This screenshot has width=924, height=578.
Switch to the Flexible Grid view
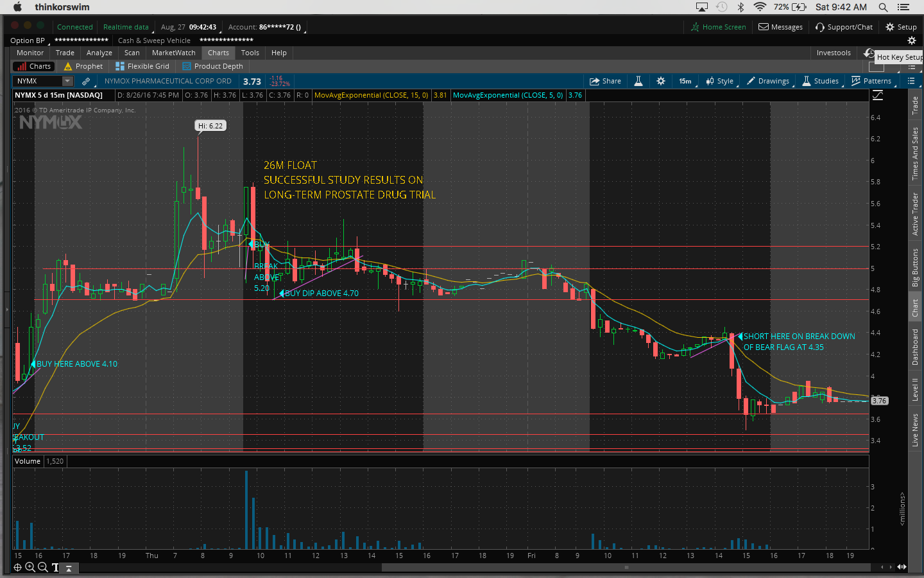click(142, 66)
